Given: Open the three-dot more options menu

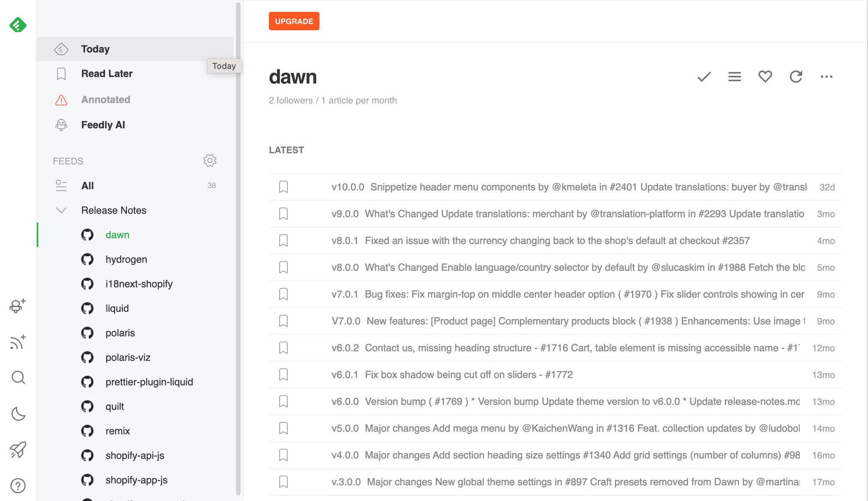Looking at the screenshot, I should pos(826,77).
